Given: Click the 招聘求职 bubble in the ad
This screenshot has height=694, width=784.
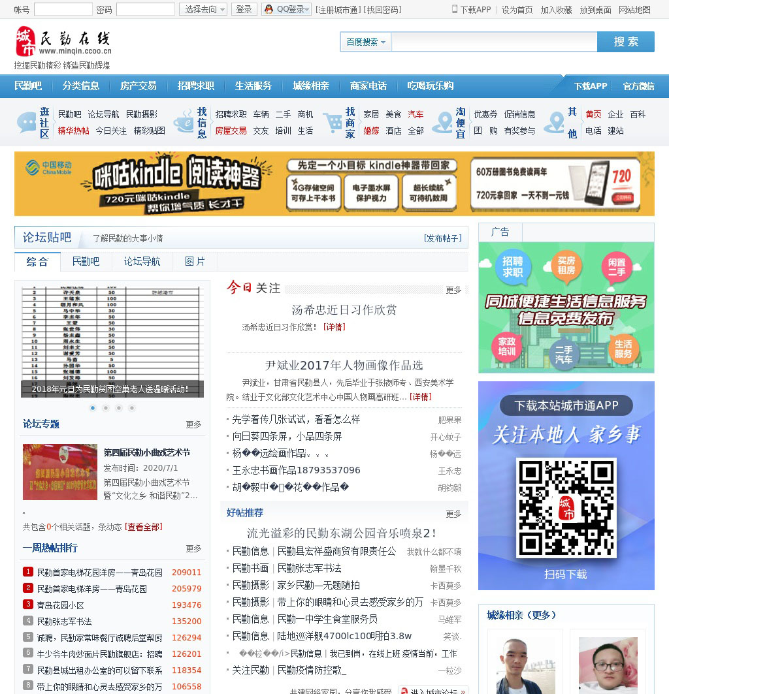Looking at the screenshot, I should click(513, 266).
